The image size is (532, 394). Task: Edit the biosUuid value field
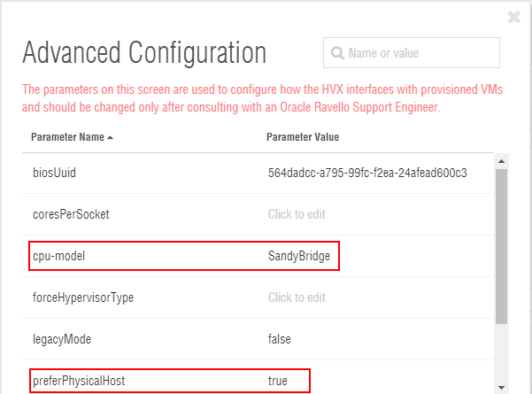tap(367, 172)
